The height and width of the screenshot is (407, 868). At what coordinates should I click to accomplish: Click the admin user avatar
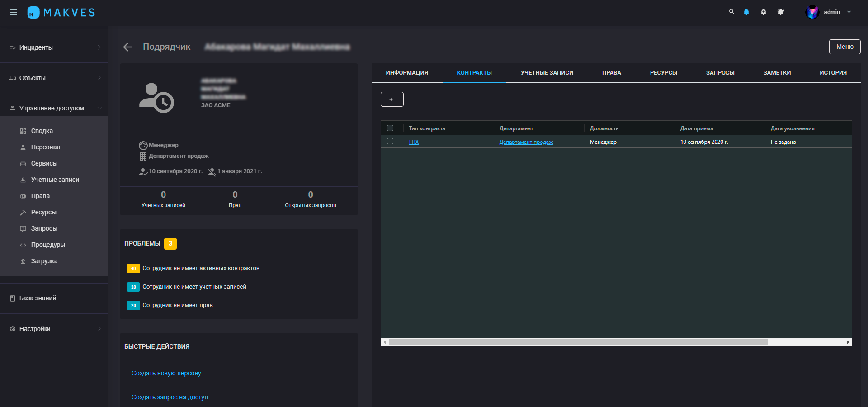(812, 12)
